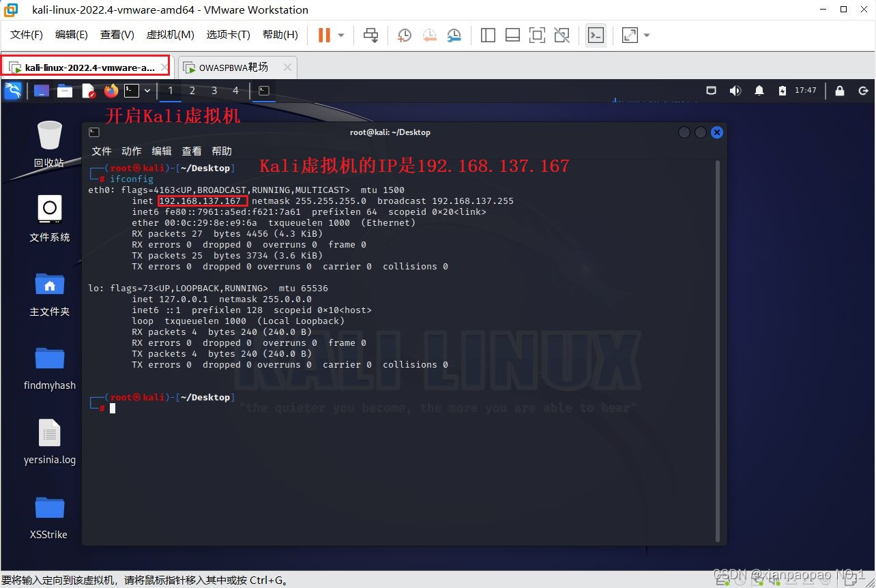This screenshot has width=876, height=588.
Task: Open the terminal's 查看 menu
Action: [192, 151]
